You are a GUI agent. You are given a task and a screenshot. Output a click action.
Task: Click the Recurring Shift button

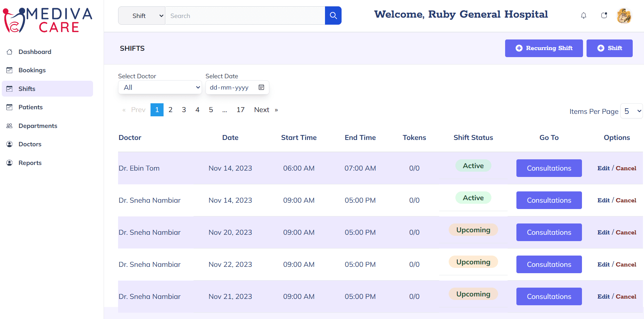(544, 48)
